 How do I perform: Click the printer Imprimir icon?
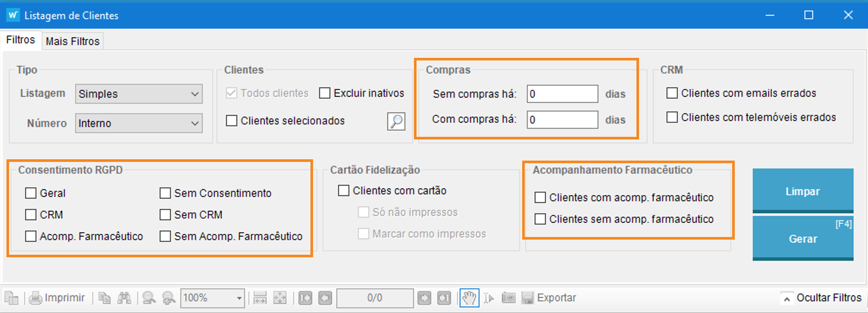[x=35, y=298]
